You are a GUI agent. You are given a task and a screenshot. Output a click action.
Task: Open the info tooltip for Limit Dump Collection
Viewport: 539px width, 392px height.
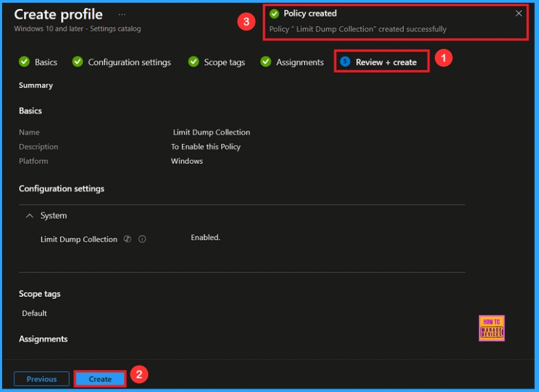click(x=142, y=239)
